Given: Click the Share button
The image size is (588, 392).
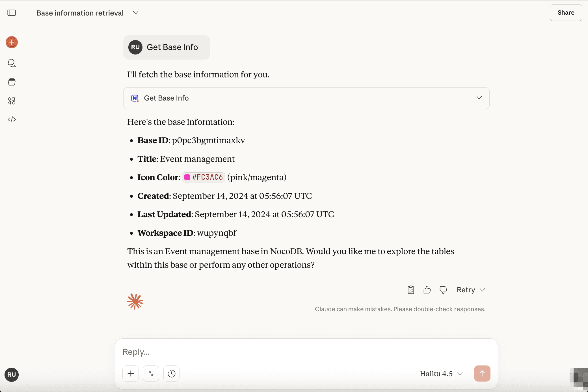Looking at the screenshot, I should click(566, 13).
